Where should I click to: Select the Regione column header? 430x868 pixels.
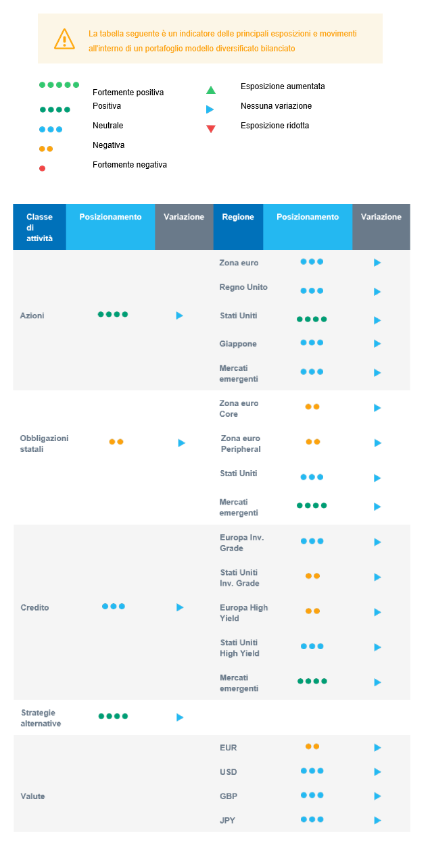click(238, 218)
